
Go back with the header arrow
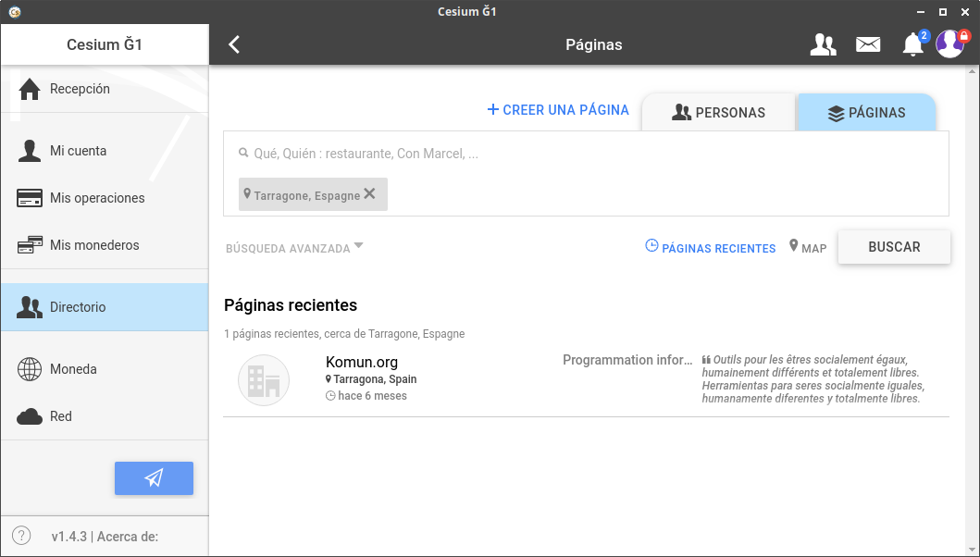[234, 44]
